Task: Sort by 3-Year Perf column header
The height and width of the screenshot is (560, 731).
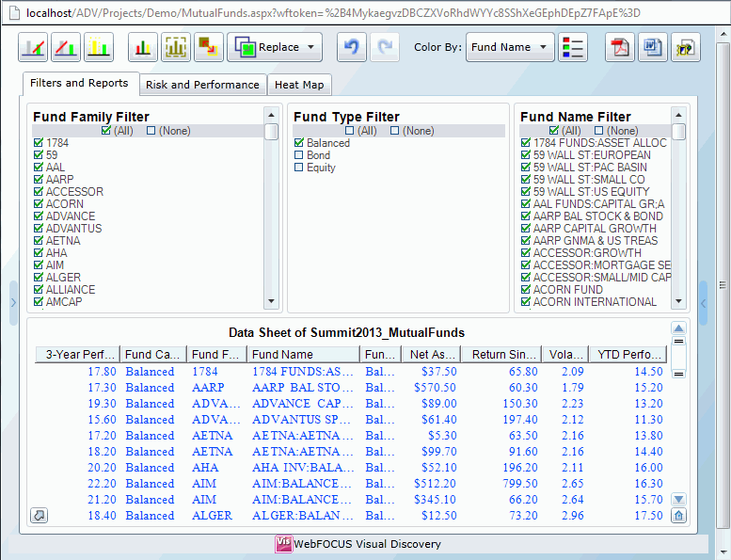Action: click(x=77, y=355)
